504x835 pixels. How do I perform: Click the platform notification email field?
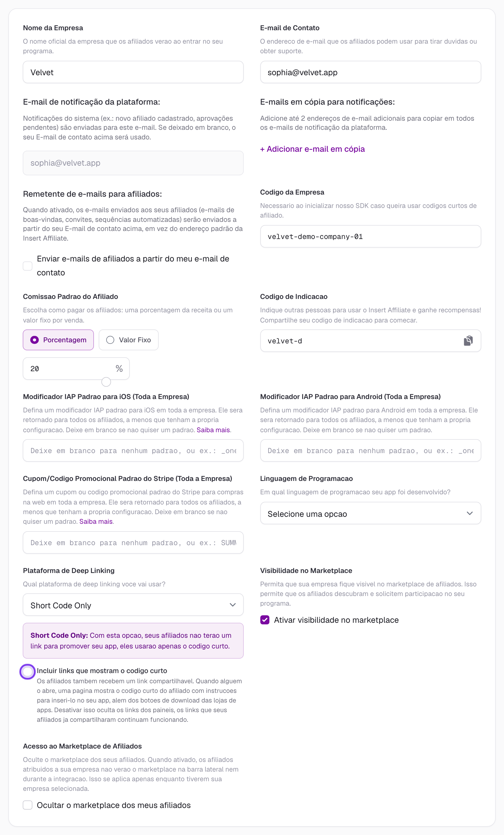click(133, 163)
